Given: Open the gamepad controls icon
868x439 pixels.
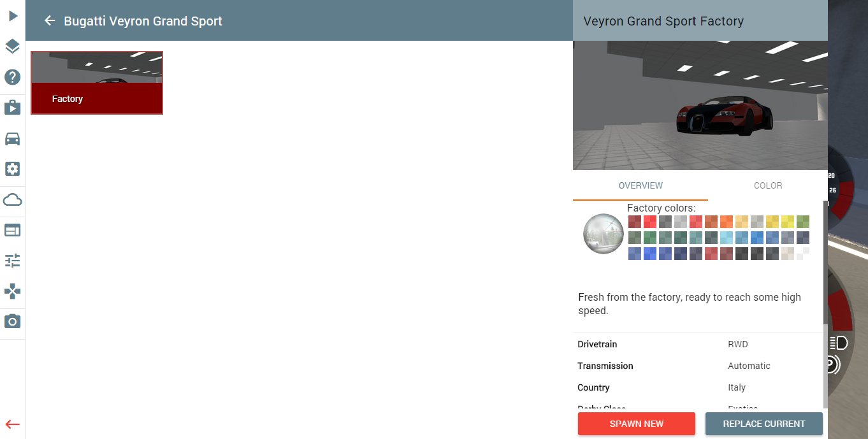Looking at the screenshot, I should pos(13,291).
